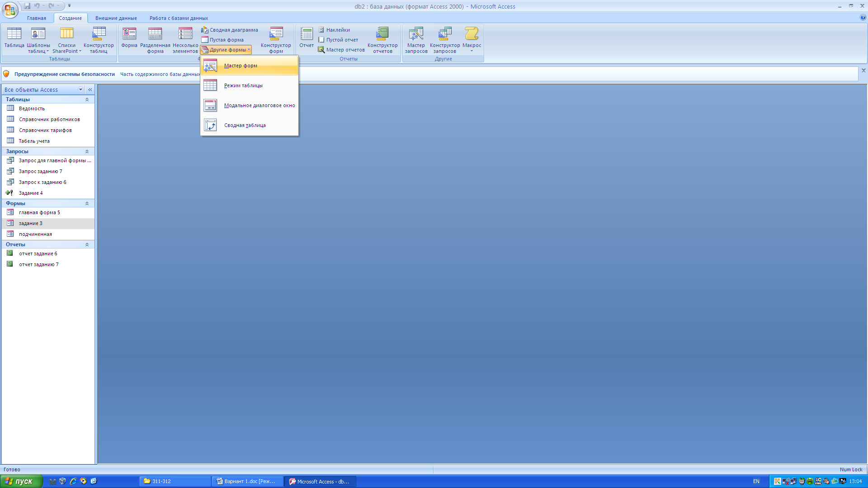The image size is (868, 488).
Task: Open Списки SharePoint dropdown
Action: pyautogui.click(x=67, y=40)
